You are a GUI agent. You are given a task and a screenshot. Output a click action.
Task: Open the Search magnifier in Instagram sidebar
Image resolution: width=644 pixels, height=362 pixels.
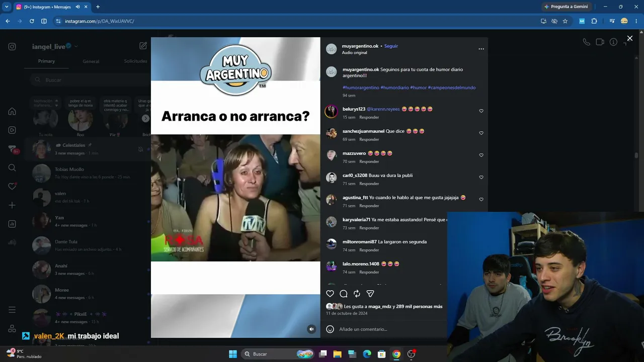(x=12, y=167)
